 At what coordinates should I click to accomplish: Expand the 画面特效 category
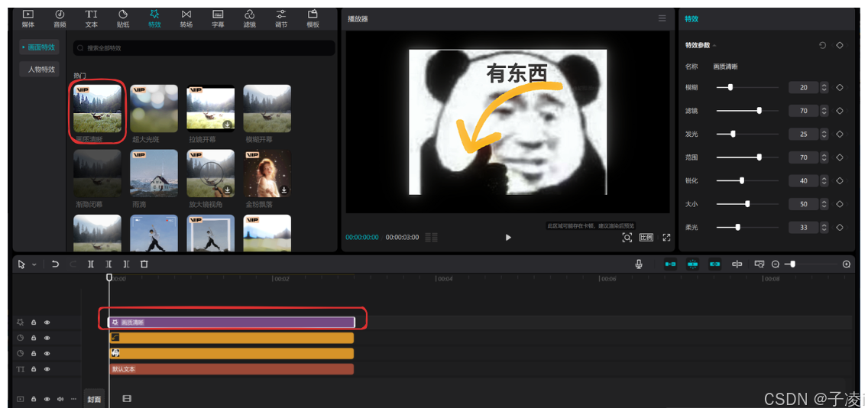tap(39, 47)
